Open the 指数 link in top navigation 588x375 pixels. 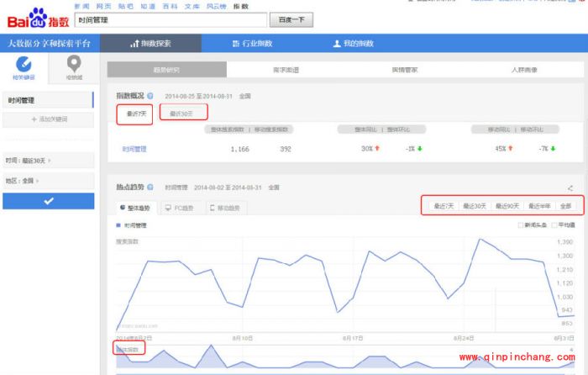pos(241,6)
